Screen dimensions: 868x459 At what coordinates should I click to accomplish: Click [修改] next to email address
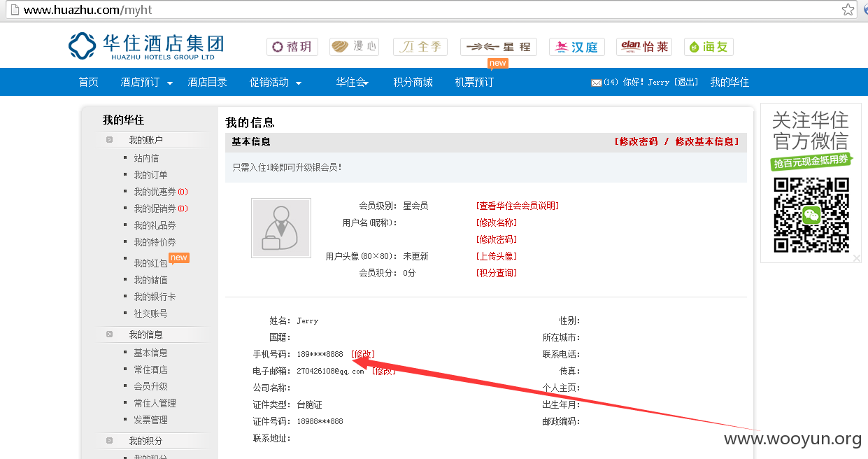pos(384,371)
